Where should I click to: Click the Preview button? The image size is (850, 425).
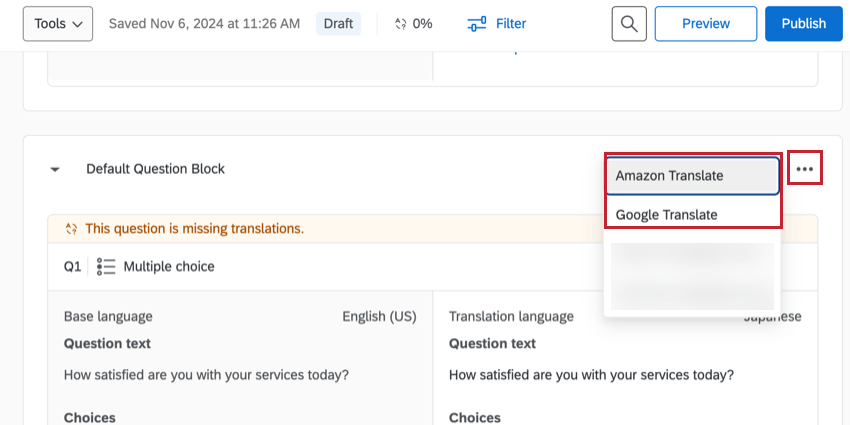[x=705, y=24]
